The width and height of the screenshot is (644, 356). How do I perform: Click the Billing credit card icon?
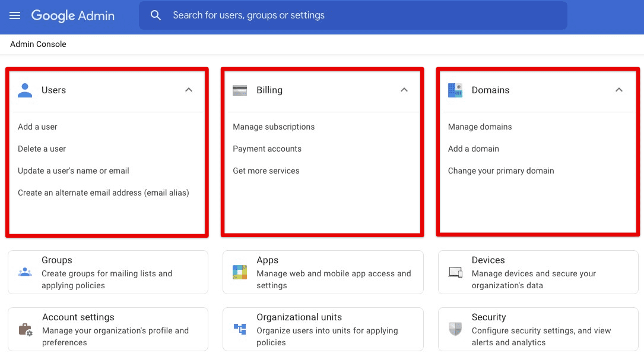point(240,90)
